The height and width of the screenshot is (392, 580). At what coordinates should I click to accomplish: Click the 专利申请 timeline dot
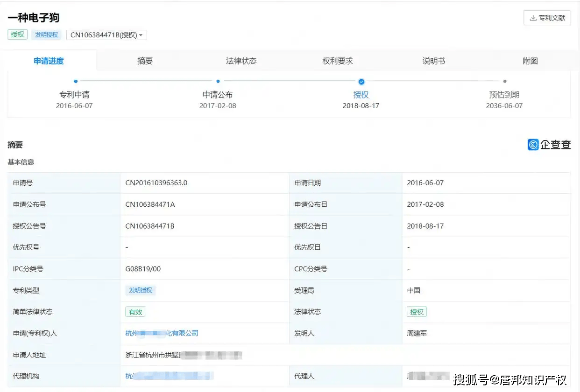click(75, 81)
